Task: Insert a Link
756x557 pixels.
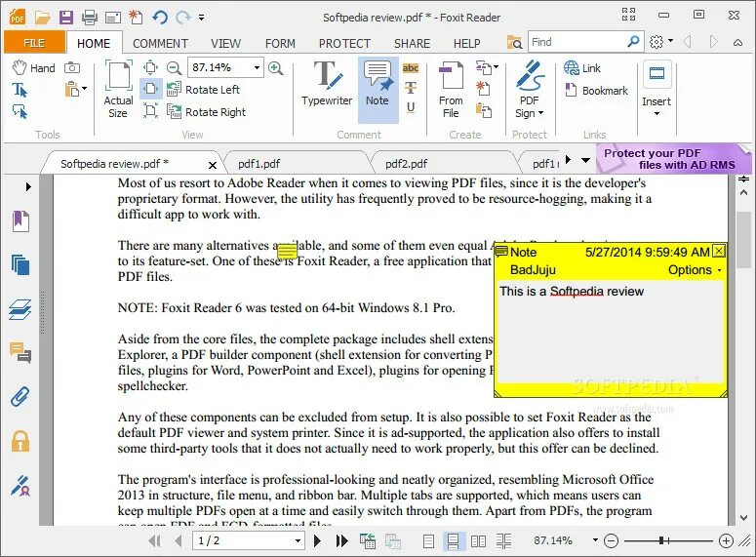Action: tap(582, 68)
